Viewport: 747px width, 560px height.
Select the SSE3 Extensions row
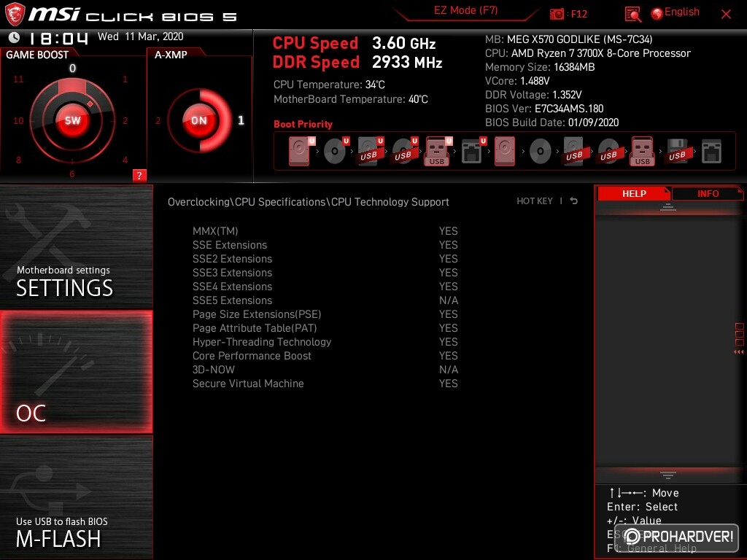pyautogui.click(x=325, y=273)
